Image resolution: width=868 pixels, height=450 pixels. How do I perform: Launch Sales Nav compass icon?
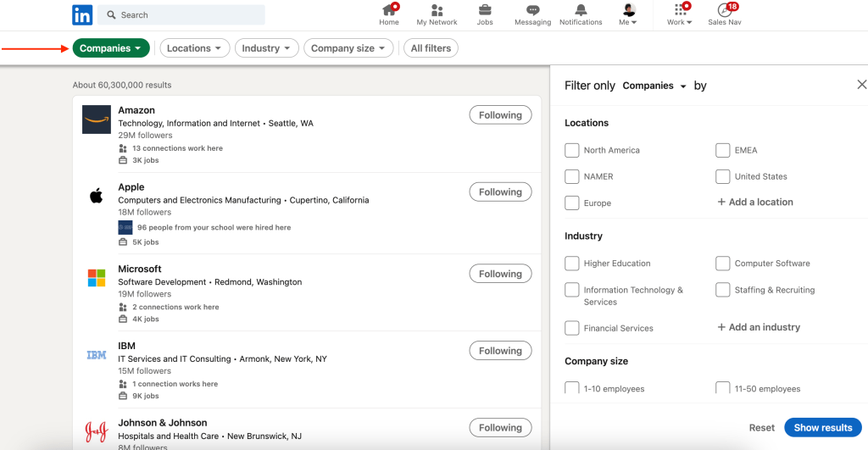tap(724, 11)
